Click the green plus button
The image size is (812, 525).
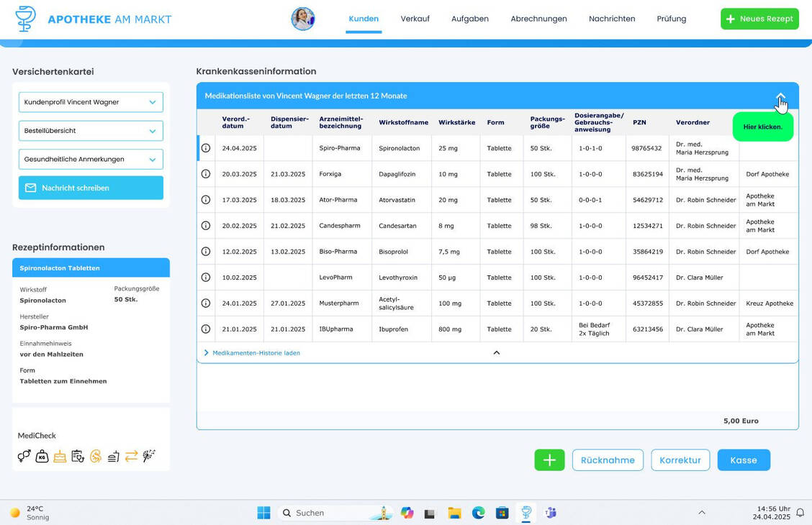[x=549, y=460]
